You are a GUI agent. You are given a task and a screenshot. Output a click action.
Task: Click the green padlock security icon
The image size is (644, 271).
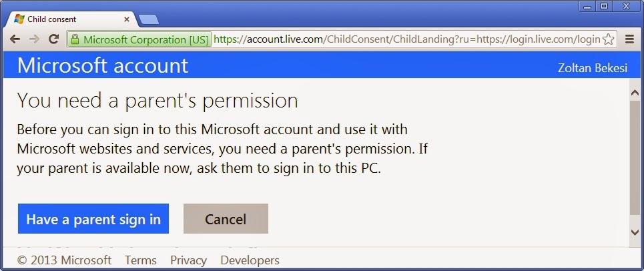click(75, 39)
